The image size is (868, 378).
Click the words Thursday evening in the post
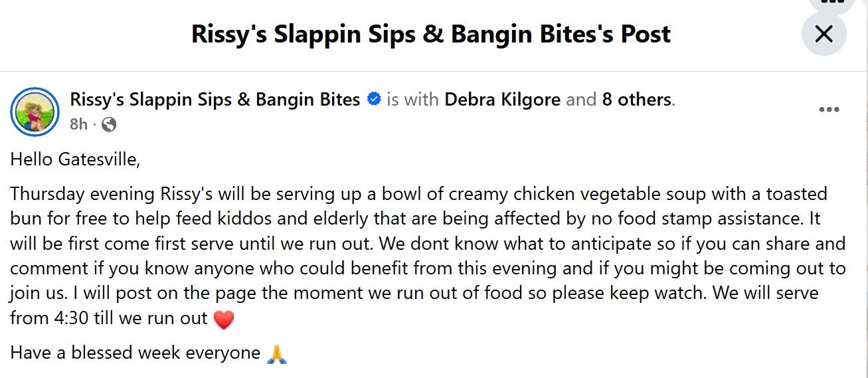click(82, 194)
